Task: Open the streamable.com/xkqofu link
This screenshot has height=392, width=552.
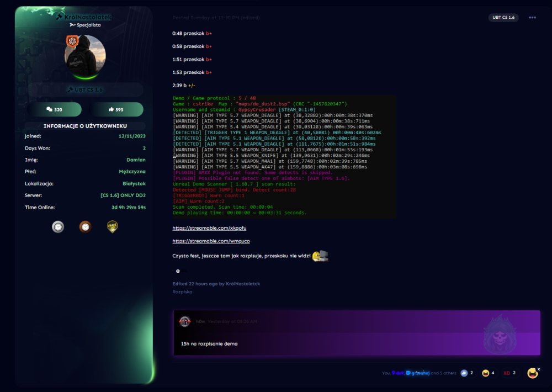Action: coord(209,228)
